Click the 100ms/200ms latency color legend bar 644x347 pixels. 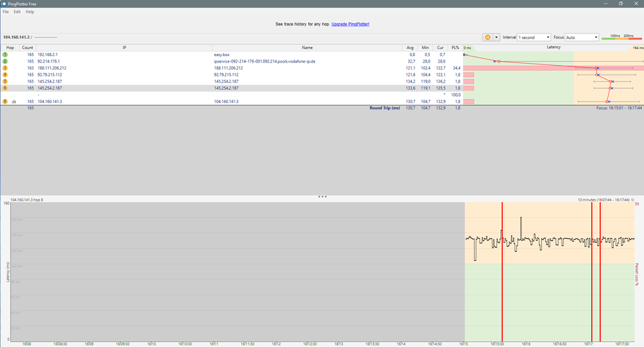[x=621, y=37]
